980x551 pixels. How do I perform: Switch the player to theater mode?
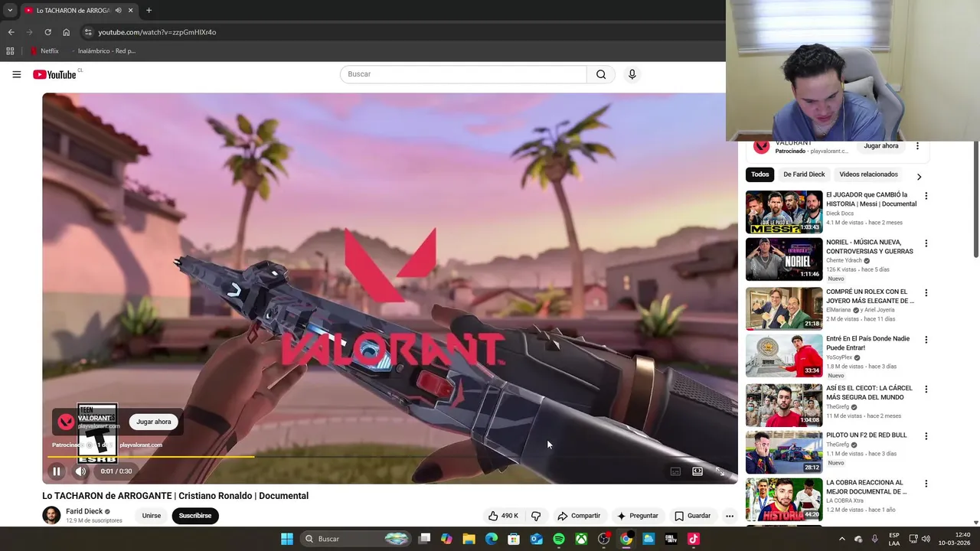pyautogui.click(x=697, y=471)
